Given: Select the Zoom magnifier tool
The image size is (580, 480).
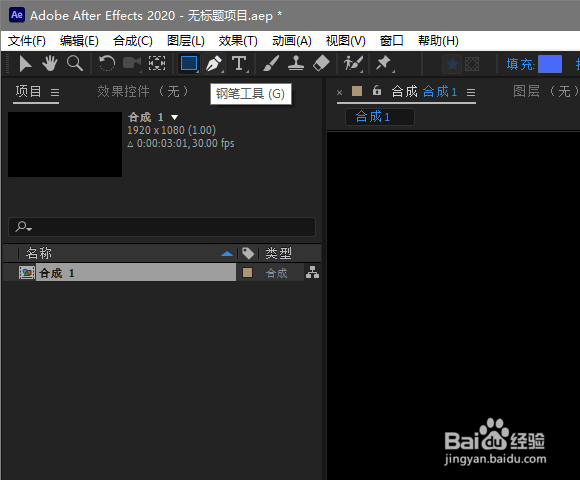Looking at the screenshot, I should [x=75, y=64].
